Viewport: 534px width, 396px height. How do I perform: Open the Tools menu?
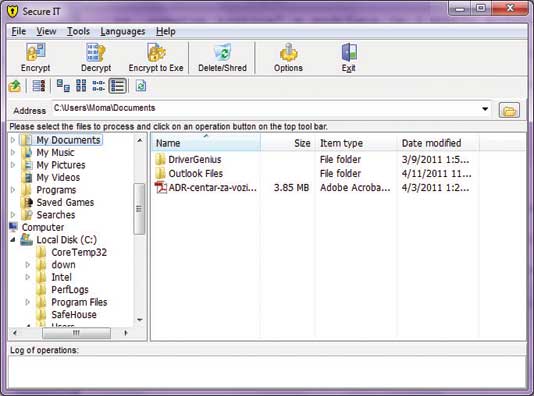tap(78, 31)
